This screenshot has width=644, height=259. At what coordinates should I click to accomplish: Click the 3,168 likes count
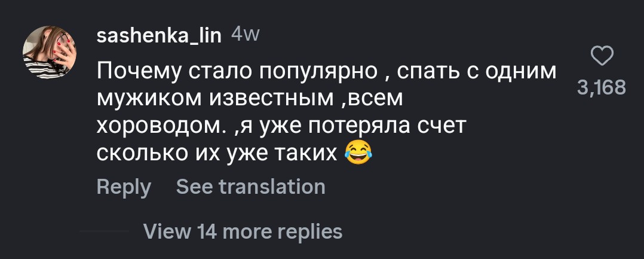click(602, 88)
